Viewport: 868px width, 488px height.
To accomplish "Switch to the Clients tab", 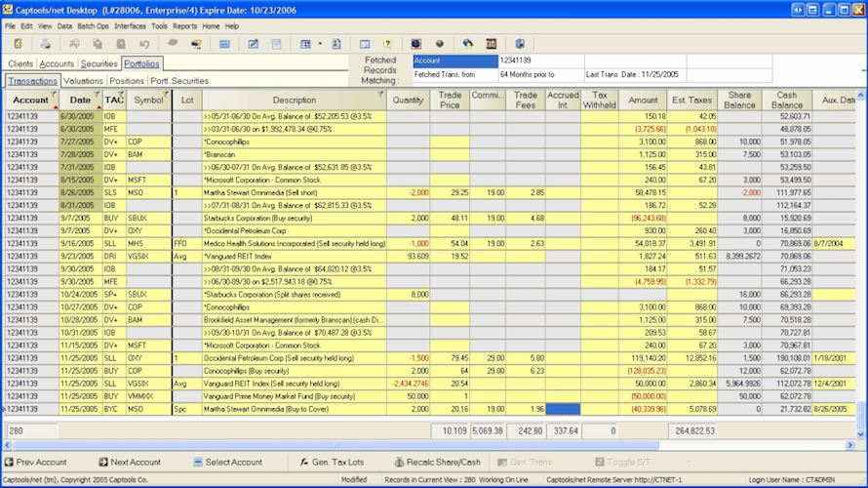I will [x=20, y=63].
